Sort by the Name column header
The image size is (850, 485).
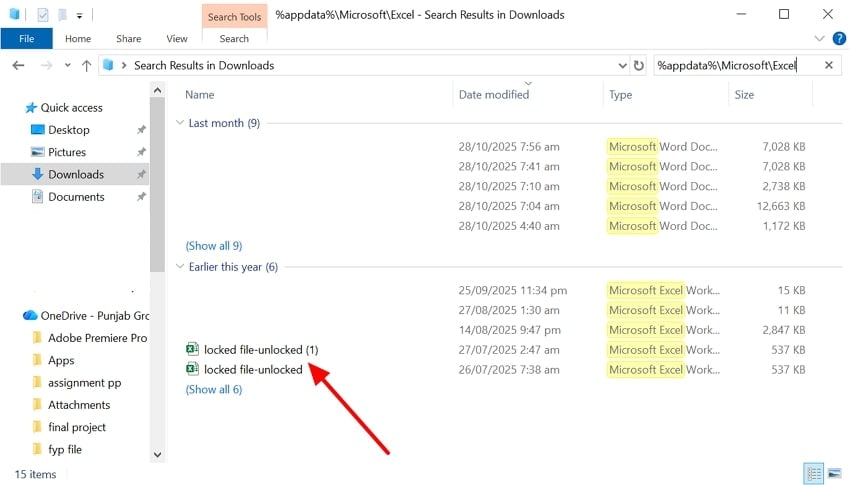point(199,95)
